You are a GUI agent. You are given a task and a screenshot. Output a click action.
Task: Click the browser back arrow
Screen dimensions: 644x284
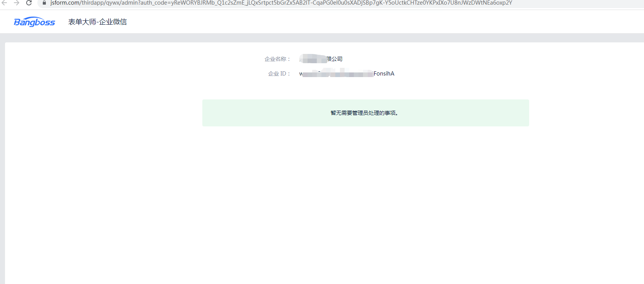pos(5,3)
